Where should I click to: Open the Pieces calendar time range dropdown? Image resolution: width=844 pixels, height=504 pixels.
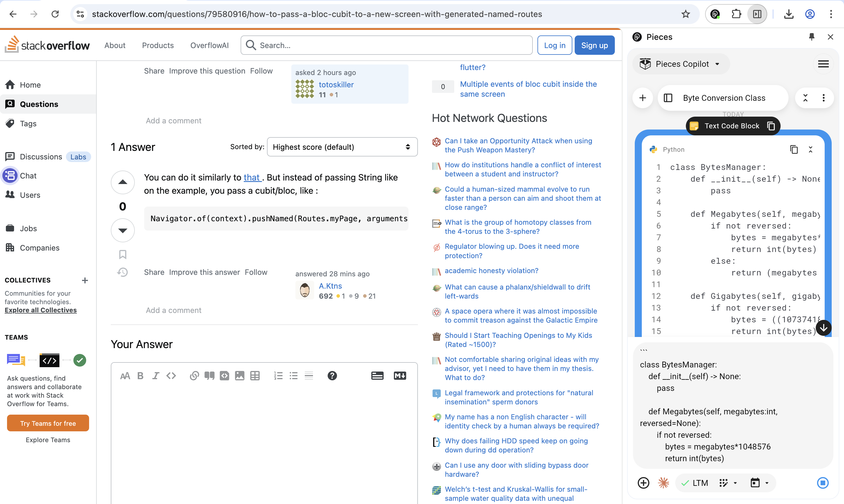(x=759, y=483)
